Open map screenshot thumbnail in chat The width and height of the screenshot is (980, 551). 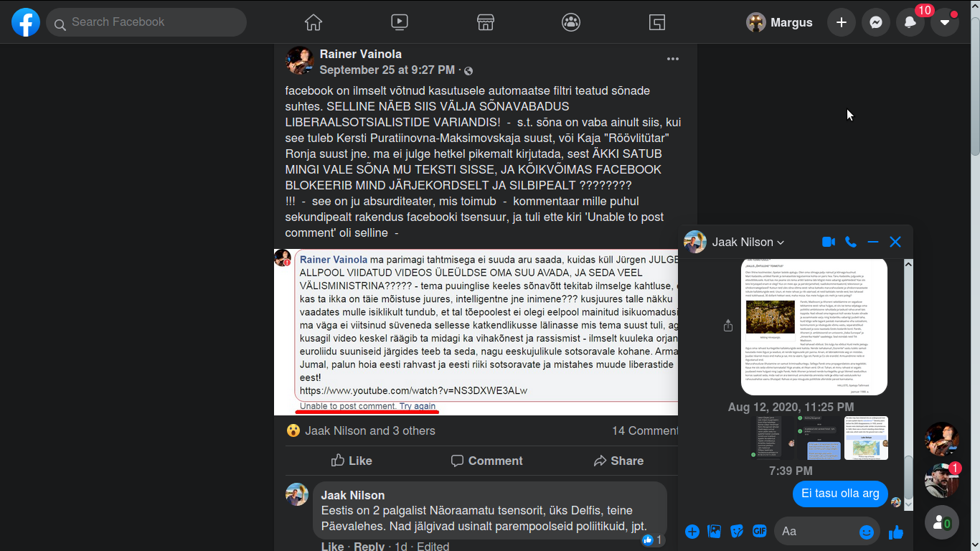click(866, 438)
